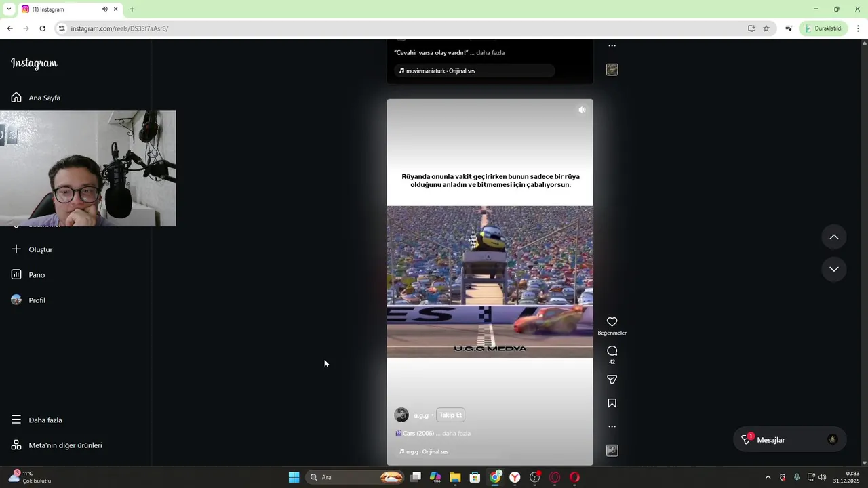Open Task View from the taskbar
The image size is (868, 488).
pyautogui.click(x=416, y=477)
